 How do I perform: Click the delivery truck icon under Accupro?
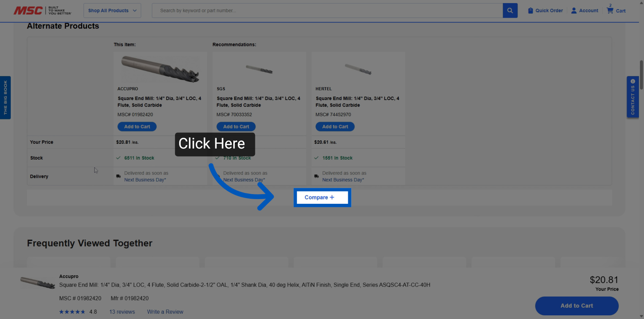coord(118,176)
